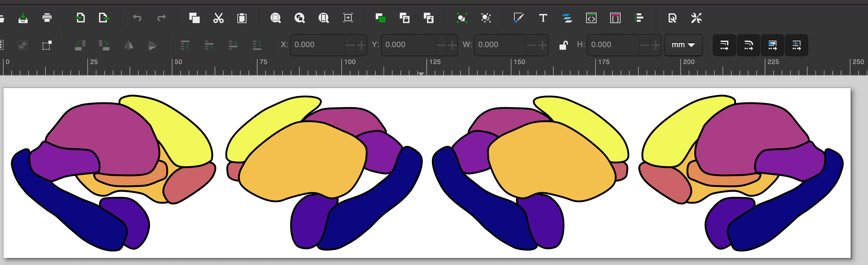Image resolution: width=868 pixels, height=265 pixels.
Task: Ungroup selected objects
Action: [486, 18]
